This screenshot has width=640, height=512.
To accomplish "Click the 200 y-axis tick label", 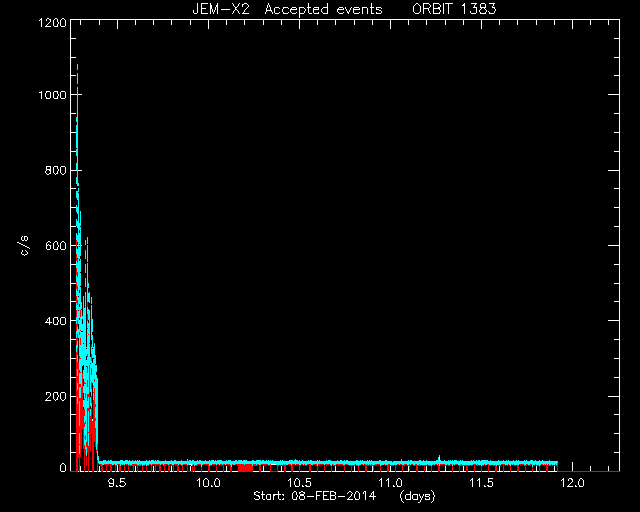I will (x=56, y=396).
